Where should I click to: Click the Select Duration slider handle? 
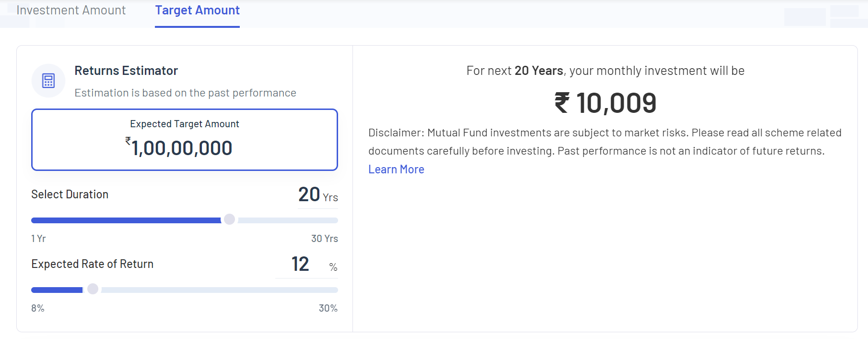click(x=230, y=219)
